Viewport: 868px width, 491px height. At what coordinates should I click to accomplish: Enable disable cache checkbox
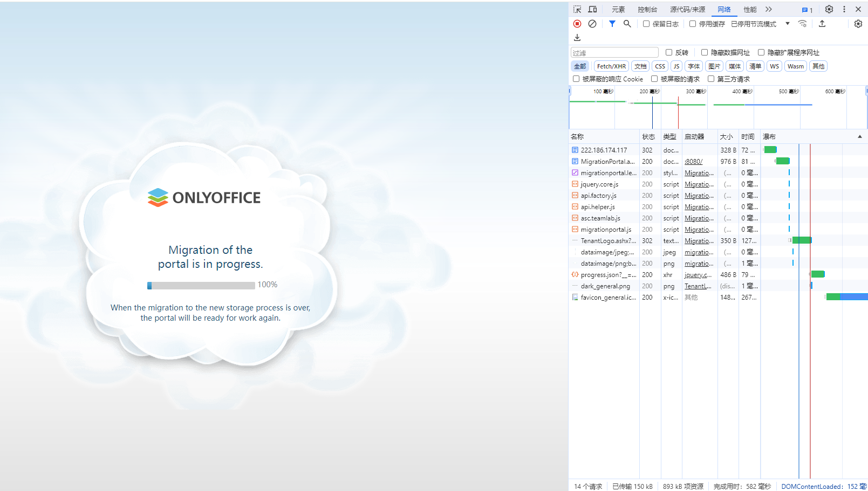pos(693,24)
